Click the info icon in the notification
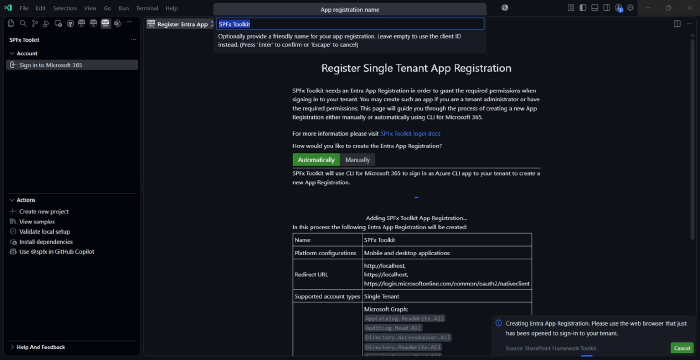This screenshot has height=360, width=700. [x=499, y=323]
